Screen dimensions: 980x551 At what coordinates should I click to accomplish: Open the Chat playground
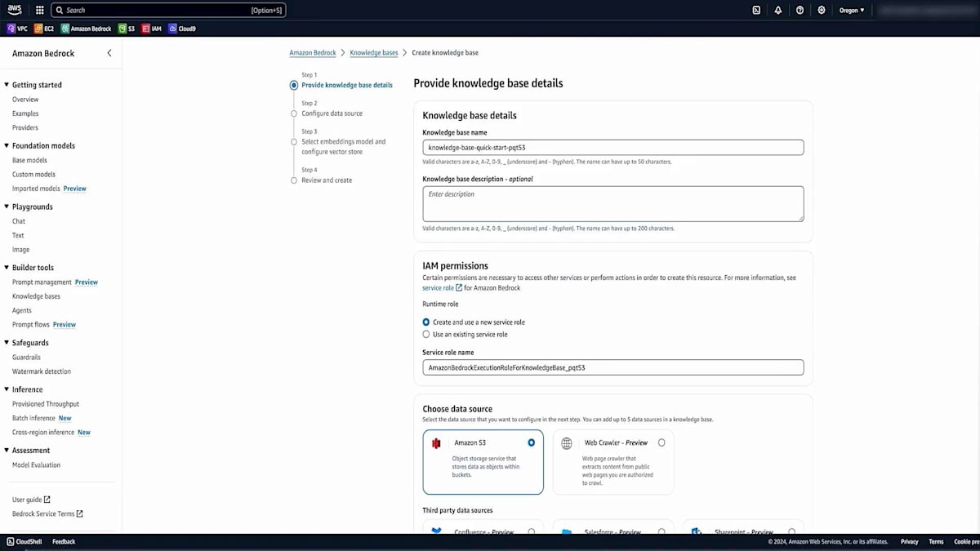tap(19, 221)
